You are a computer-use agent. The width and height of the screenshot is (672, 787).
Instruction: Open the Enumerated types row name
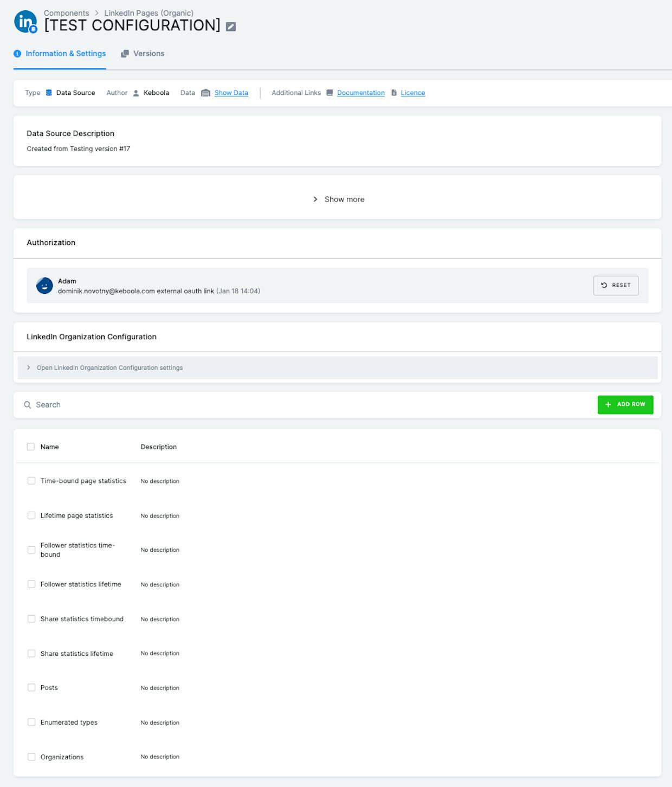pyautogui.click(x=69, y=723)
